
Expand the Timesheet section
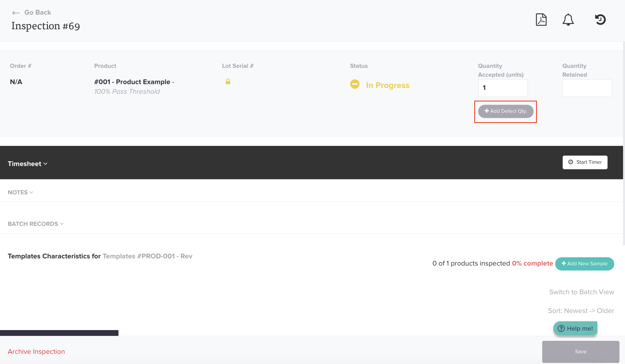click(x=28, y=164)
